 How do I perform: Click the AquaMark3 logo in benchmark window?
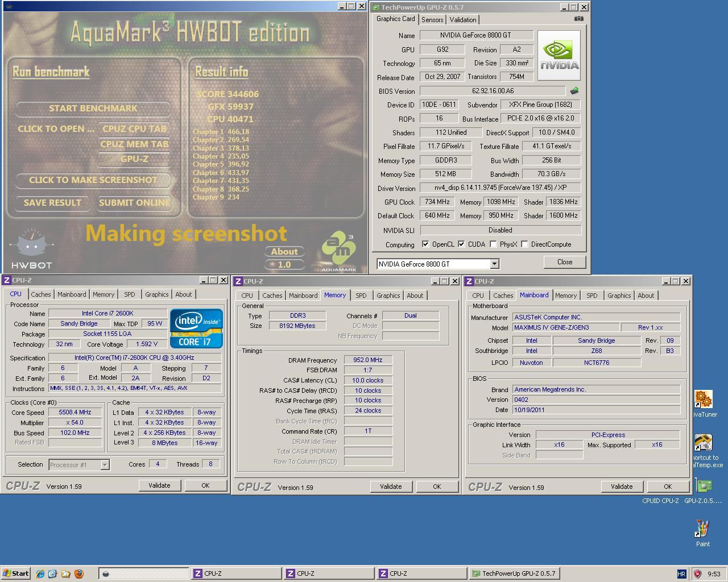[339, 251]
